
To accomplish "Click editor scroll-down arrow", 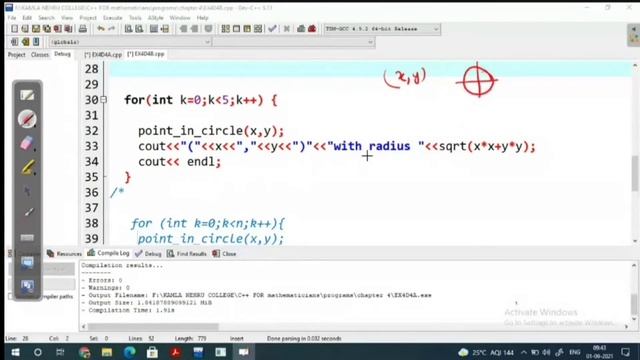I will tap(635, 241).
